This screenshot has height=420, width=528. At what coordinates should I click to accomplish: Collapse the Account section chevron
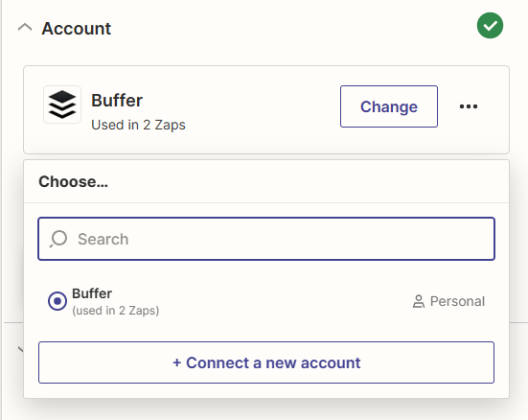tap(25, 28)
